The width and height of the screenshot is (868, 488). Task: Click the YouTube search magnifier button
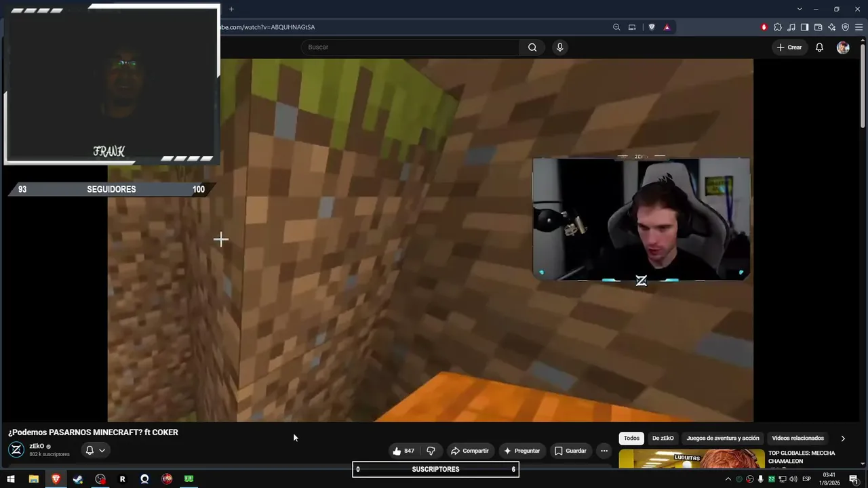(532, 47)
